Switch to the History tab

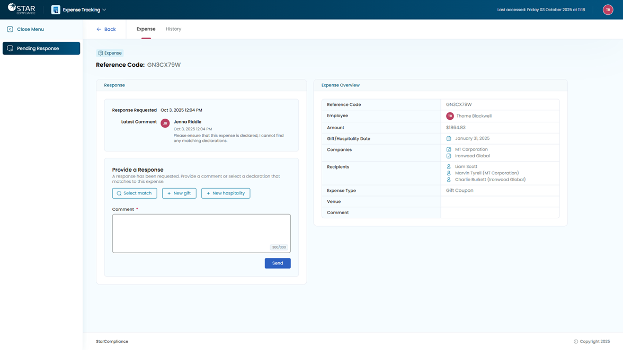(173, 29)
